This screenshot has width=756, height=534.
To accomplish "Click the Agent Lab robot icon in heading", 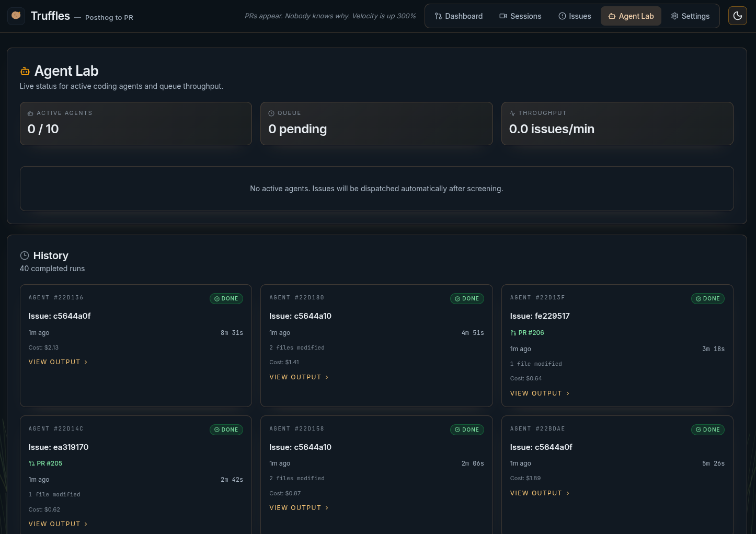I will [25, 71].
